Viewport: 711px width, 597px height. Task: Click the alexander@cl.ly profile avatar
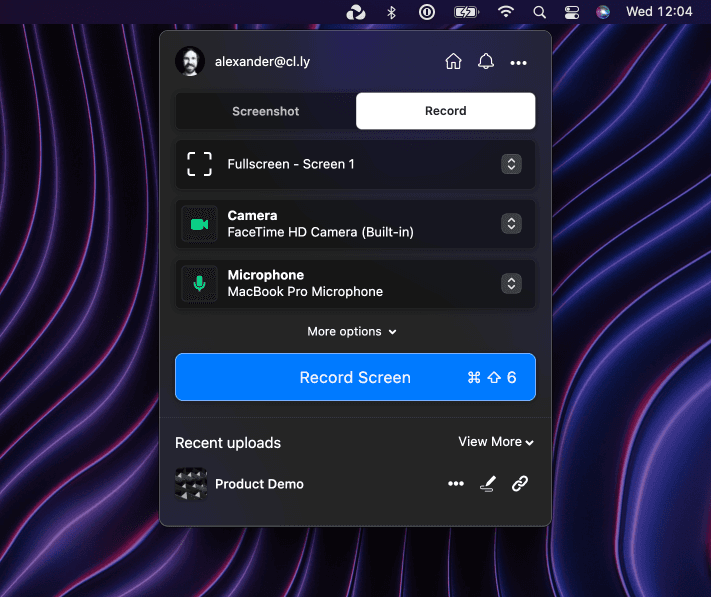point(190,61)
